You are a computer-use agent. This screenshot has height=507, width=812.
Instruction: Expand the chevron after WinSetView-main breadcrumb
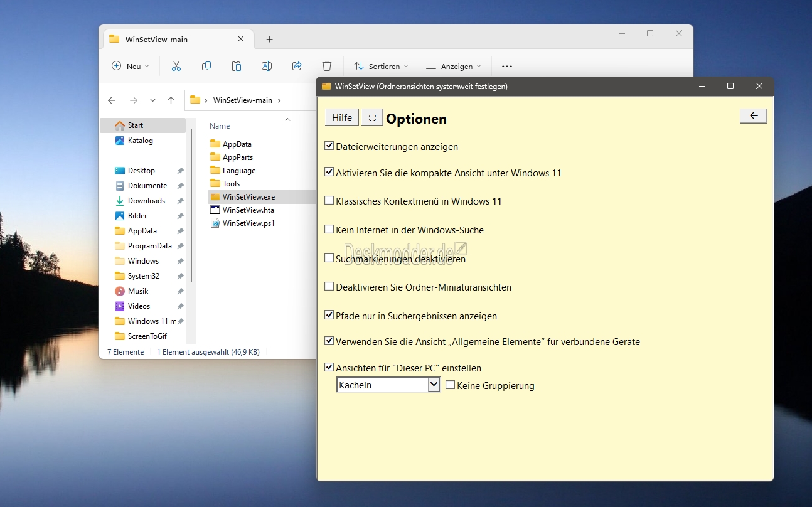click(x=279, y=100)
